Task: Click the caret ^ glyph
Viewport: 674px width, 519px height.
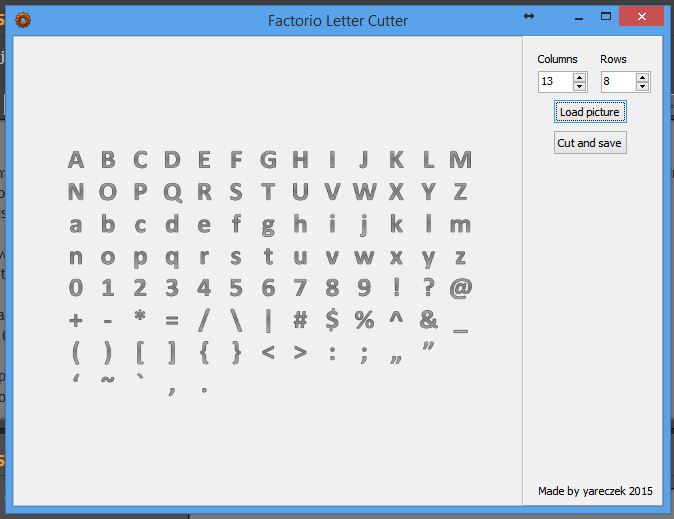Action: click(396, 317)
